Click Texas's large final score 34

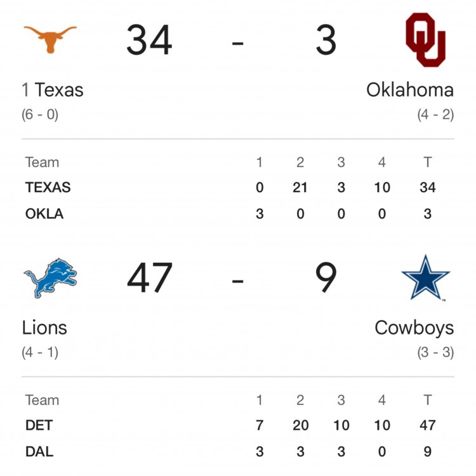(x=149, y=40)
